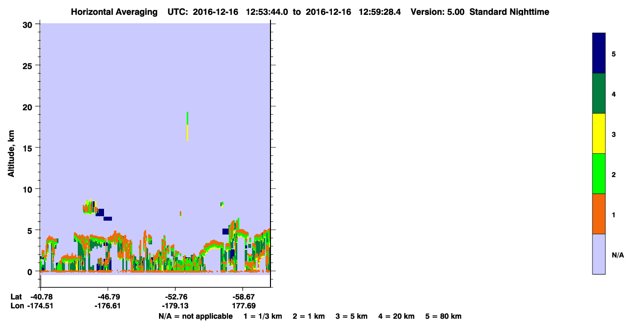Click the color bar label '5'
This screenshot has height=330, width=644.
pyautogui.click(x=614, y=54)
